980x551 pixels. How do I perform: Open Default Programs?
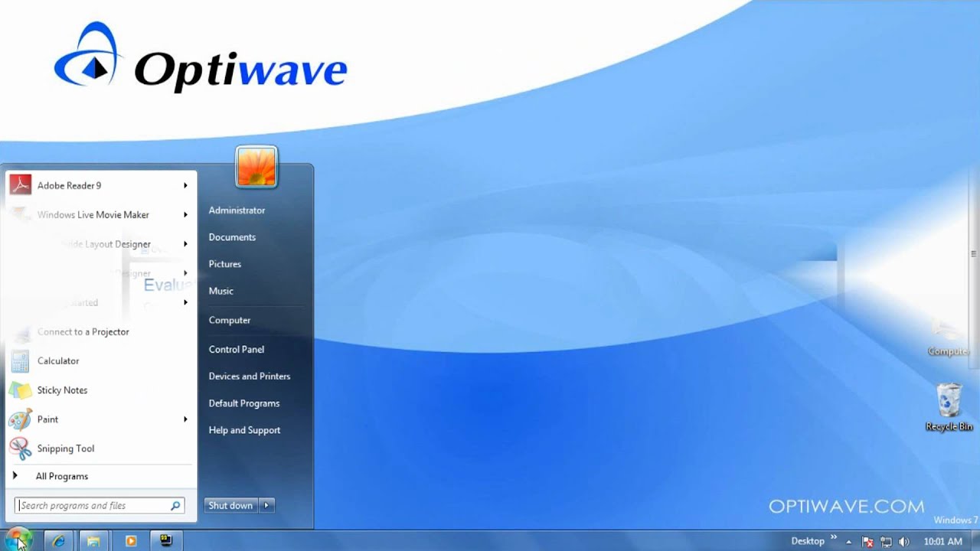click(243, 403)
